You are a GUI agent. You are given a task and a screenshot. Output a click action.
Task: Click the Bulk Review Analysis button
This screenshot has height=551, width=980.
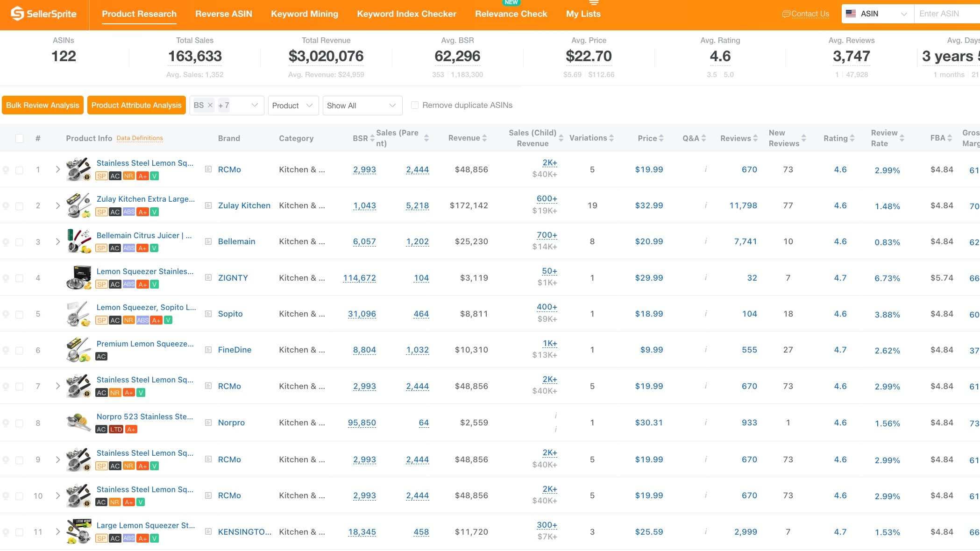[x=43, y=105]
